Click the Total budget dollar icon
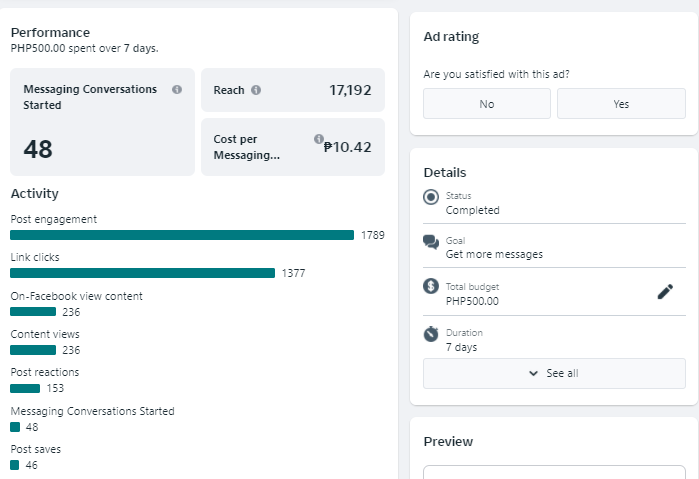Screen dimensions: 699x479 pyautogui.click(x=431, y=287)
